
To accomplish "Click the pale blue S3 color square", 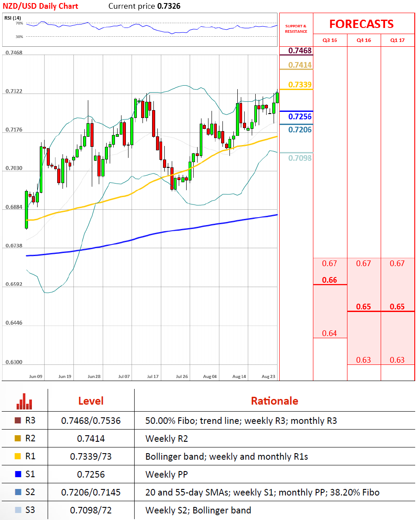I will tap(17, 510).
